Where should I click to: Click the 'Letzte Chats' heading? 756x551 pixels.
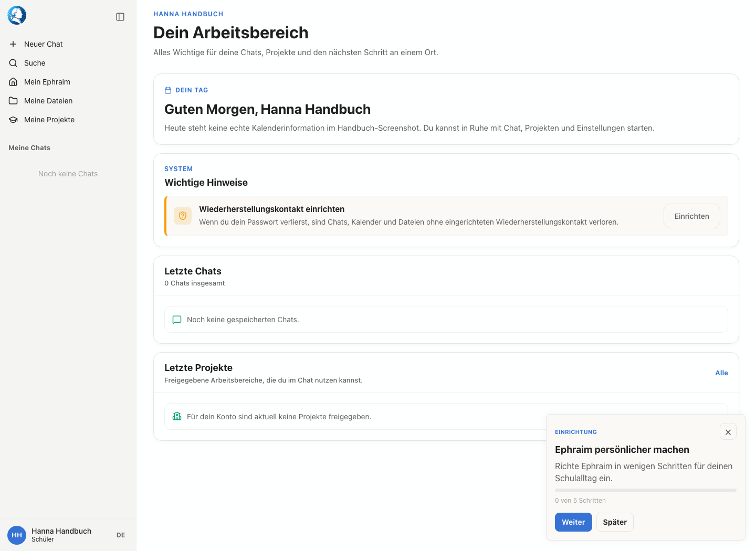(x=193, y=271)
